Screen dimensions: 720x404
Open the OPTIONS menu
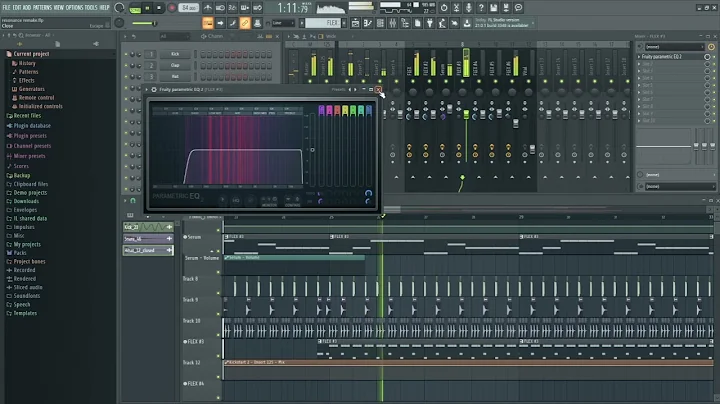pos(75,8)
